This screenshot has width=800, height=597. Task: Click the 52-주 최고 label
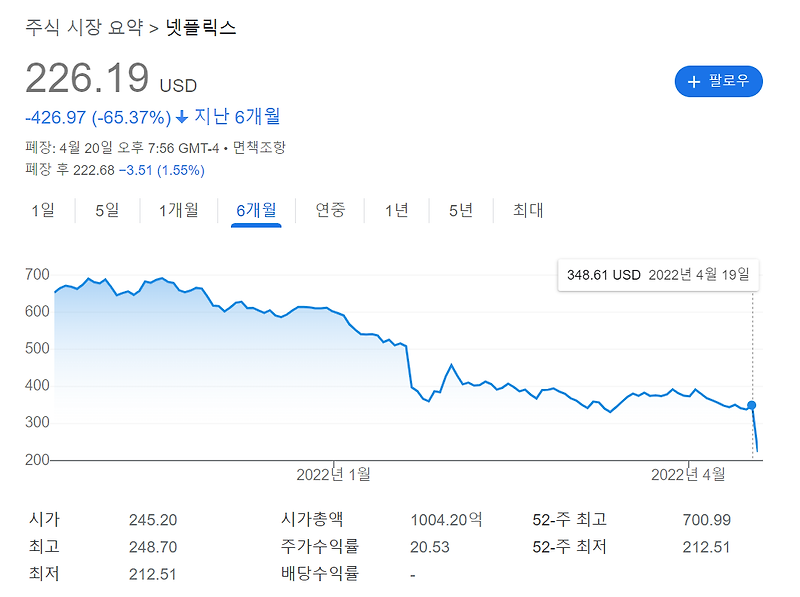point(569,519)
